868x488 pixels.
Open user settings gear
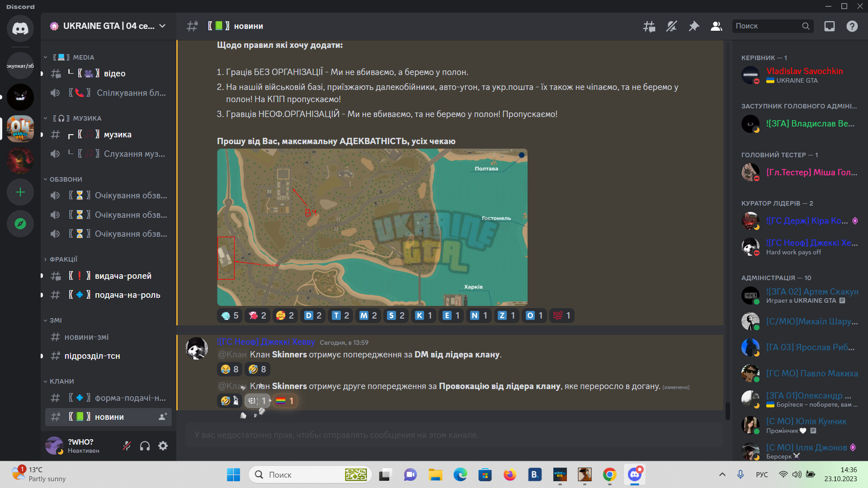click(163, 446)
